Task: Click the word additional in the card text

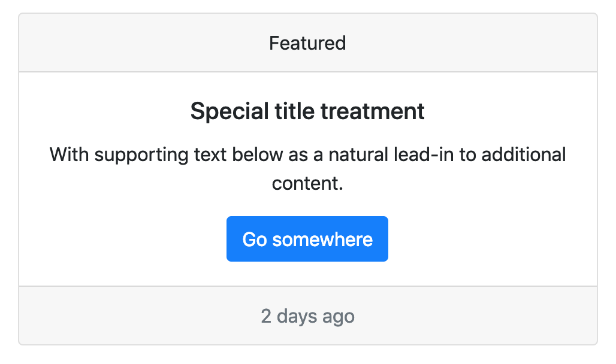Action: tap(524, 154)
